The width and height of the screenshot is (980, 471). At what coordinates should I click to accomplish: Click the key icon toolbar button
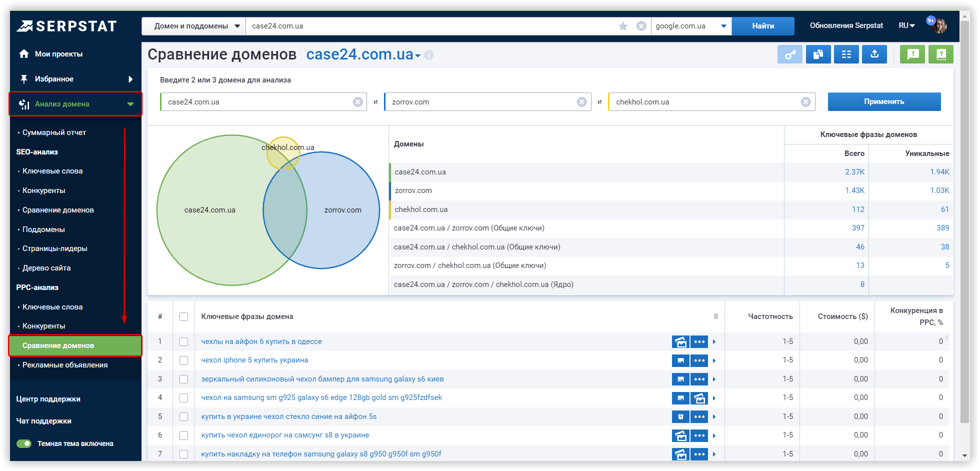click(790, 54)
